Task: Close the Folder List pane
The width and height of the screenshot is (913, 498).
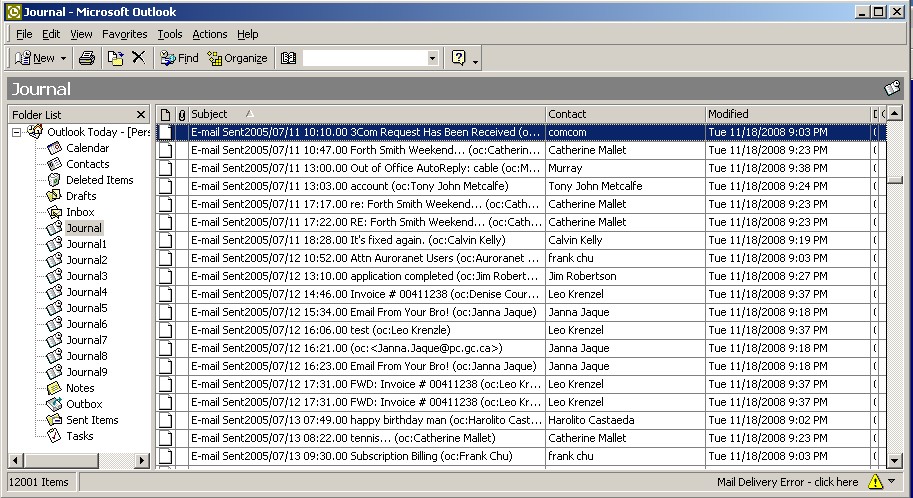Action: coord(140,114)
